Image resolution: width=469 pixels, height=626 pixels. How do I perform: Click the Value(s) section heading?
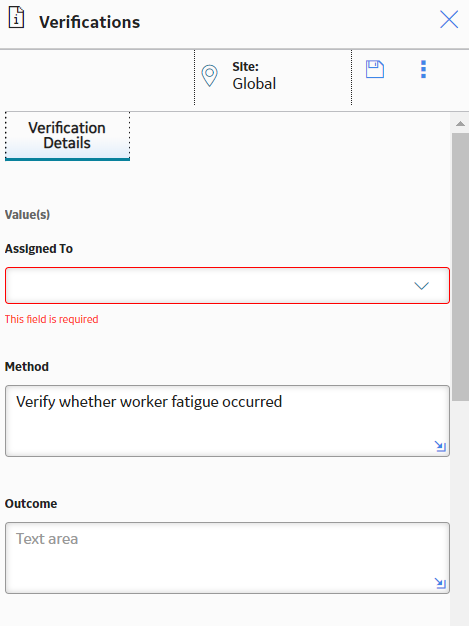point(27,215)
